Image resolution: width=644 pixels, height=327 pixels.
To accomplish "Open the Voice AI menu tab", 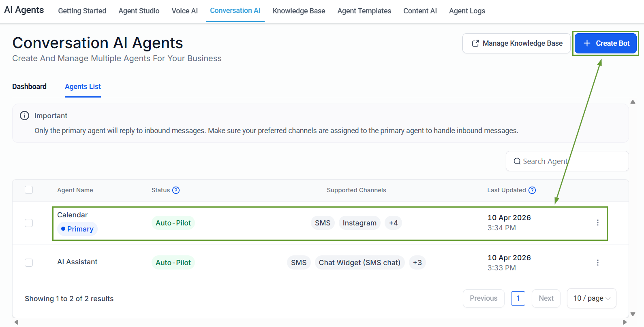I will click(x=184, y=11).
